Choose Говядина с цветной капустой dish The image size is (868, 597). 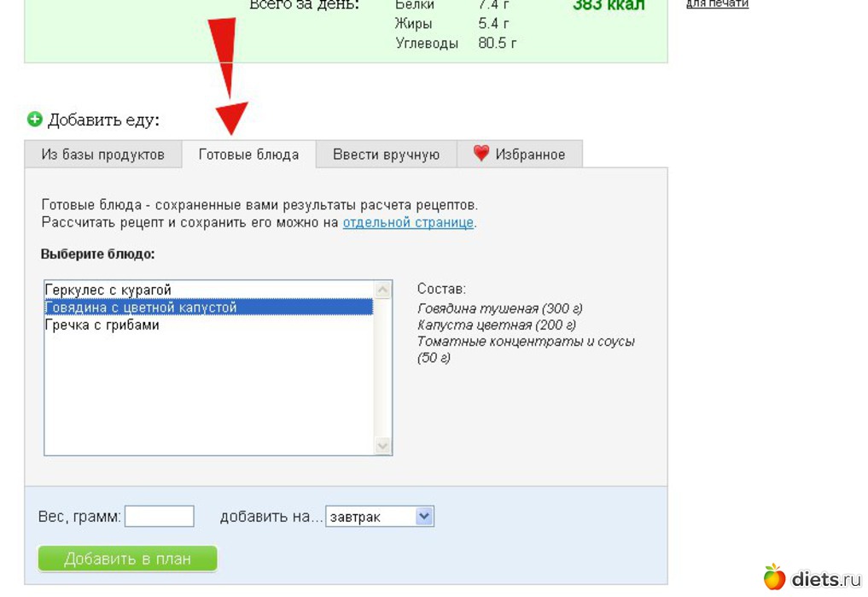click(141, 307)
